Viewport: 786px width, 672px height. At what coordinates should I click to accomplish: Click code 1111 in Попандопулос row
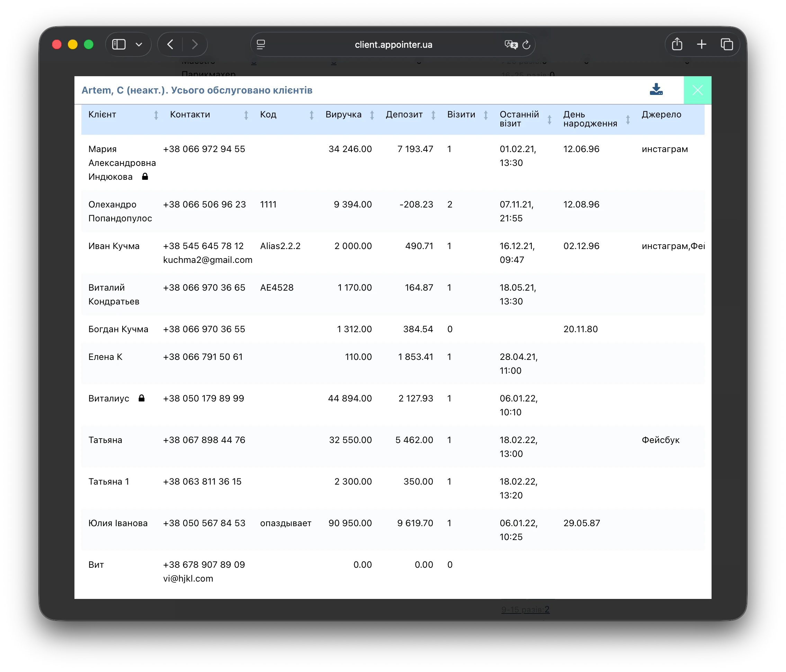(x=268, y=204)
